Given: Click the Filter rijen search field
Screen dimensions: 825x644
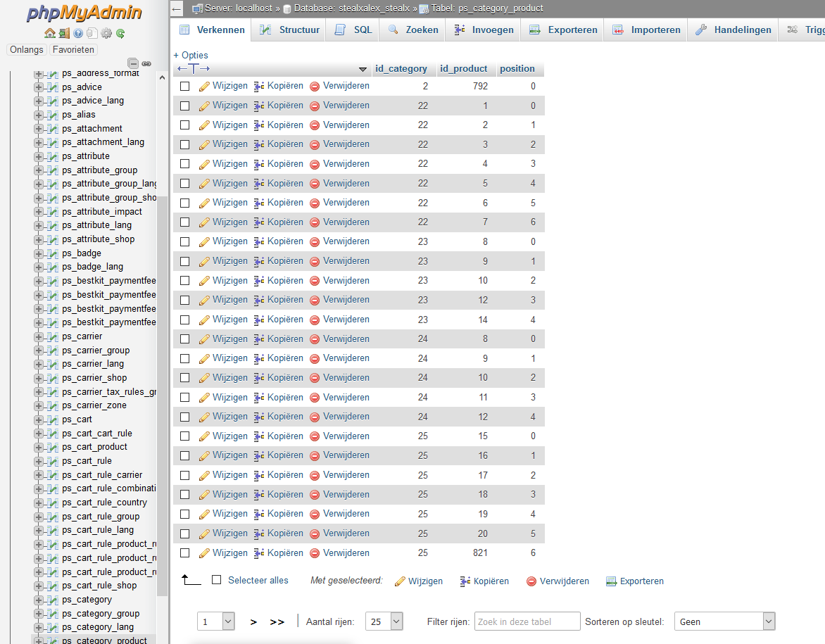Looking at the screenshot, I should pyautogui.click(x=527, y=621).
